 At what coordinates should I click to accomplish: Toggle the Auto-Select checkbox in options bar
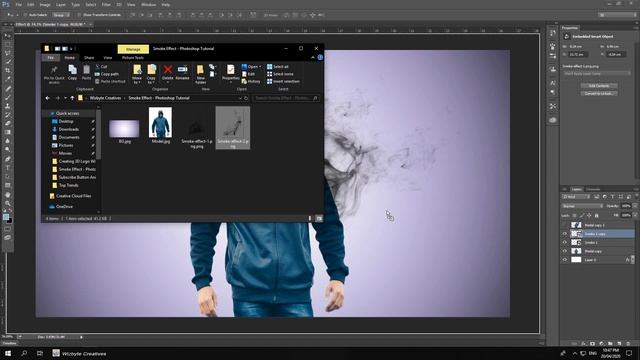[x=25, y=15]
